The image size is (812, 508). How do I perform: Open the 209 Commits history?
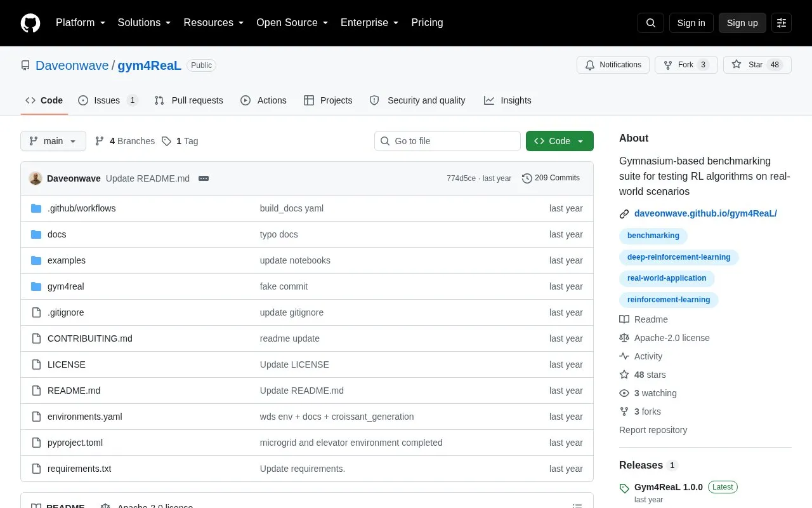551,178
